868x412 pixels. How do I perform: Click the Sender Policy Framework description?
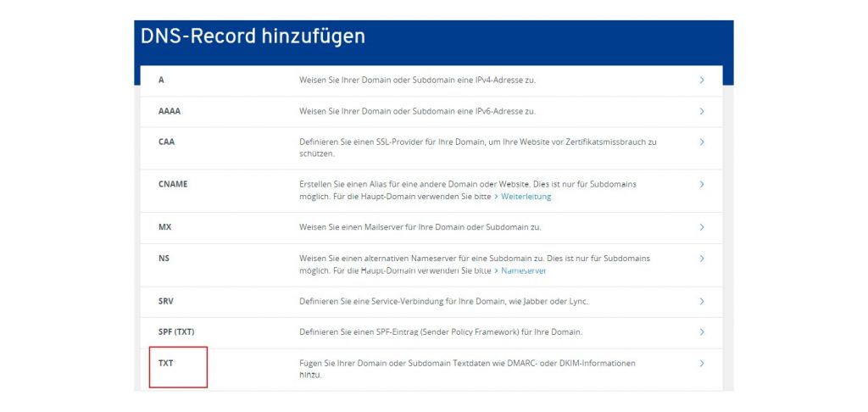[441, 332]
